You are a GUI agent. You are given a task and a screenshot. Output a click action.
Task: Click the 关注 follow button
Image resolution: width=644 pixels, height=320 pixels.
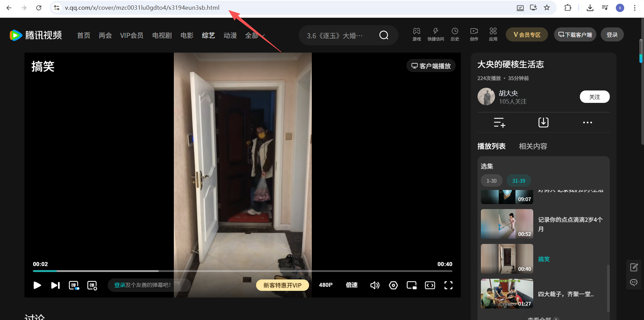coord(594,97)
